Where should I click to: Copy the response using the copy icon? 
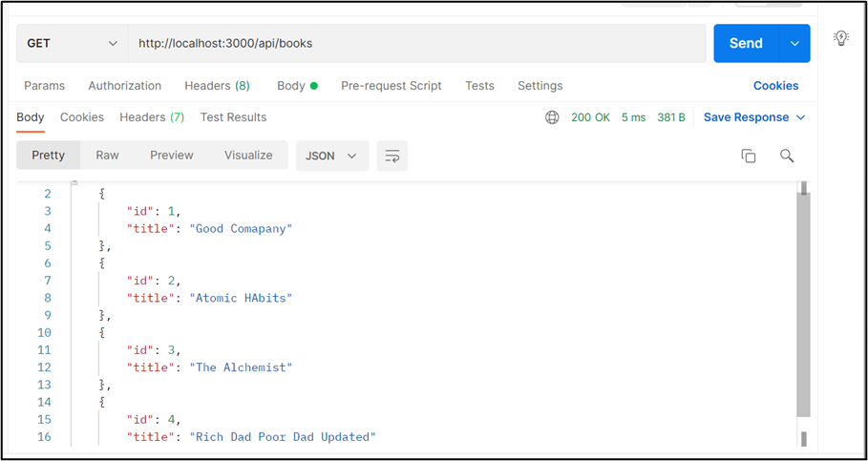pyautogui.click(x=749, y=157)
